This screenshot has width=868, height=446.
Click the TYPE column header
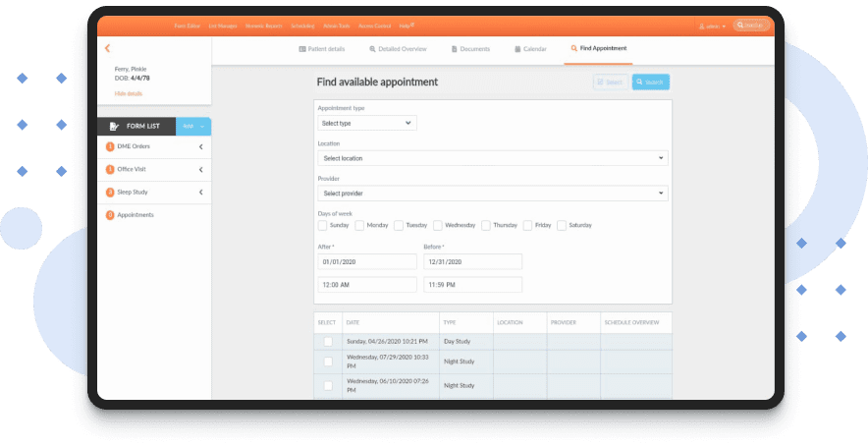tap(466, 322)
